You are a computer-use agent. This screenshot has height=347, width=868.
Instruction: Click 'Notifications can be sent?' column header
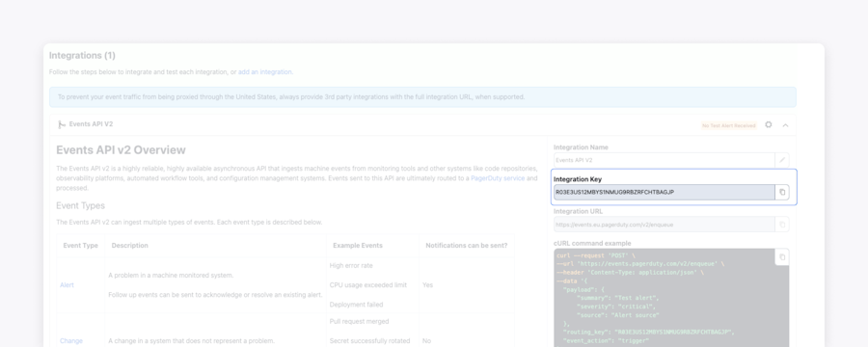pyautogui.click(x=466, y=245)
